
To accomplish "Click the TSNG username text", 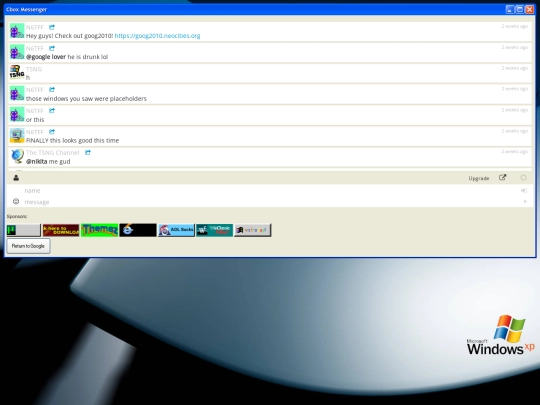I will pyautogui.click(x=34, y=69).
